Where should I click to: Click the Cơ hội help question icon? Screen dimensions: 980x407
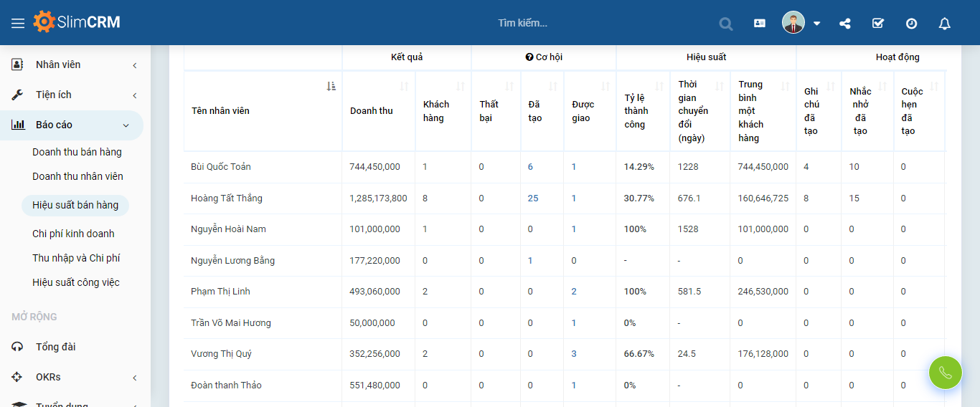(529, 57)
